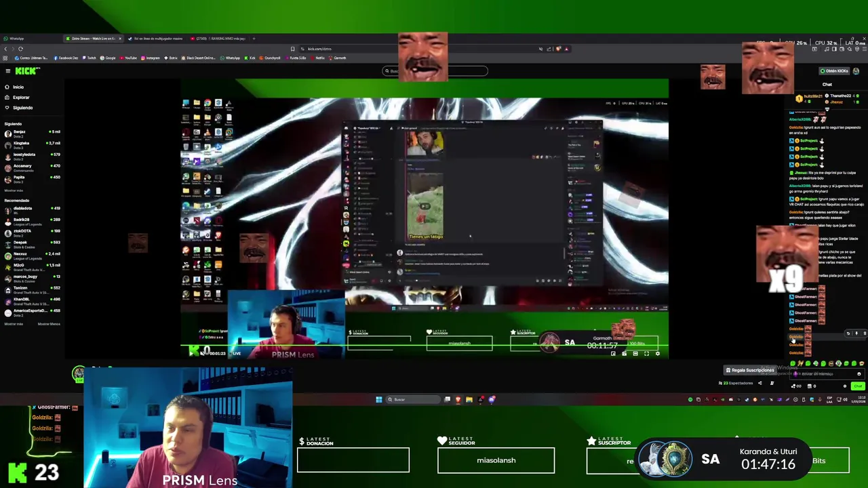Click the volume icon in system tray

click(846, 399)
